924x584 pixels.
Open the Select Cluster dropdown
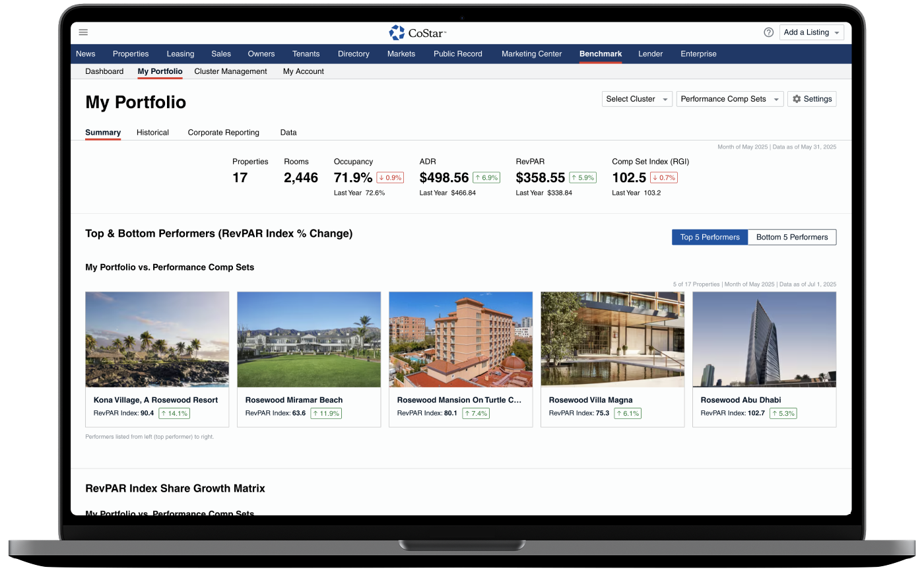coord(637,99)
